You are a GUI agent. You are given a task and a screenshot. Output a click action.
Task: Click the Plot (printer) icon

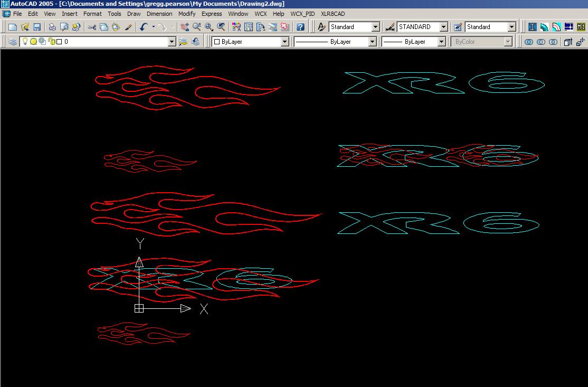[x=52, y=27]
